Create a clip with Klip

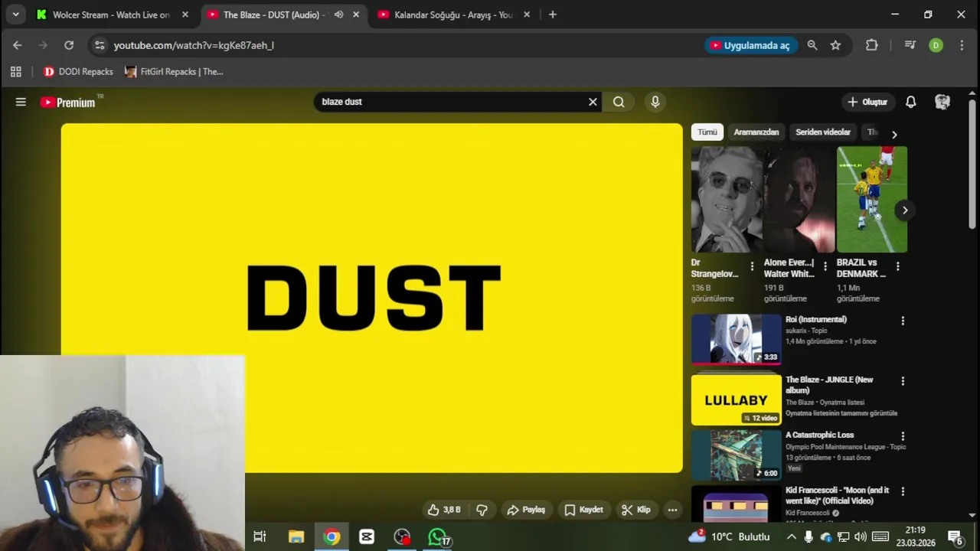[635, 510]
